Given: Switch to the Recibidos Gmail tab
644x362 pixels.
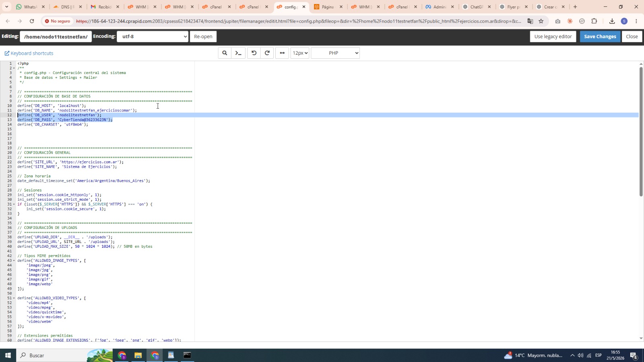Looking at the screenshot, I should 105,7.
